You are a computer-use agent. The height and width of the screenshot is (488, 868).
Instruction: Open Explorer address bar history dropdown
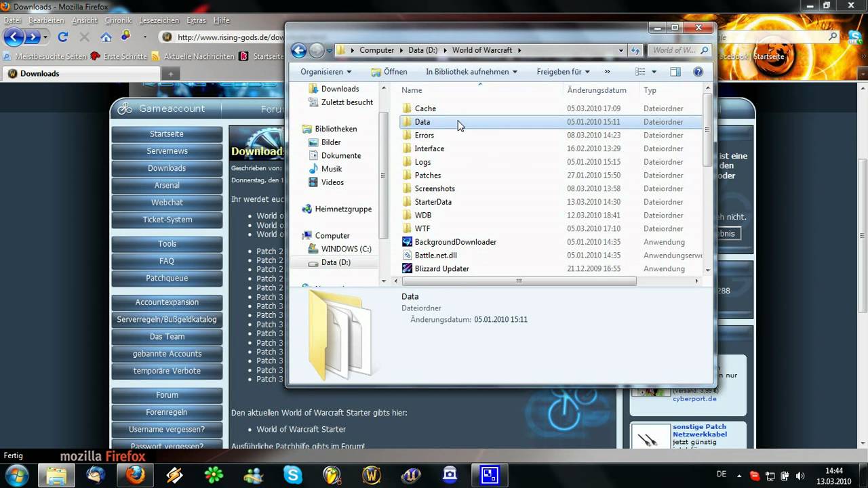click(620, 50)
